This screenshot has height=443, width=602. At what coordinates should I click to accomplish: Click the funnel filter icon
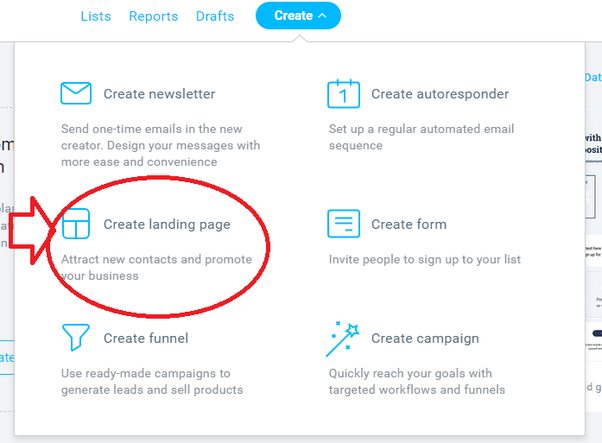(x=76, y=337)
